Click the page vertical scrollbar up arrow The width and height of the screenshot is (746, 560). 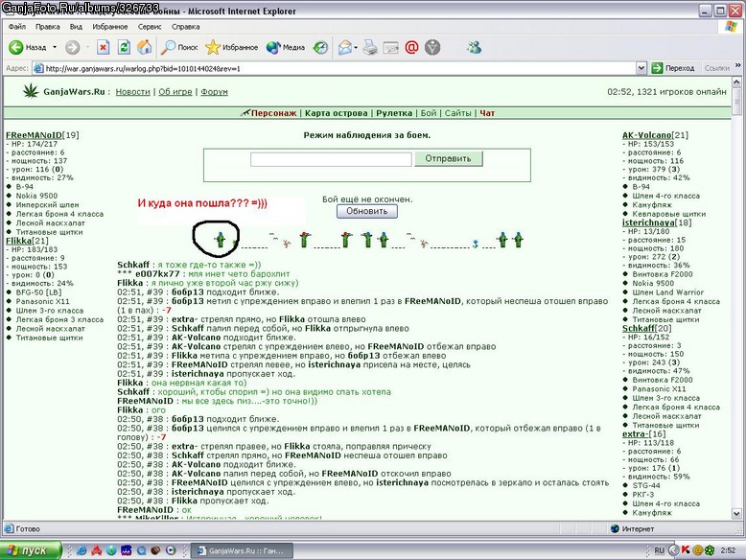coord(736,82)
